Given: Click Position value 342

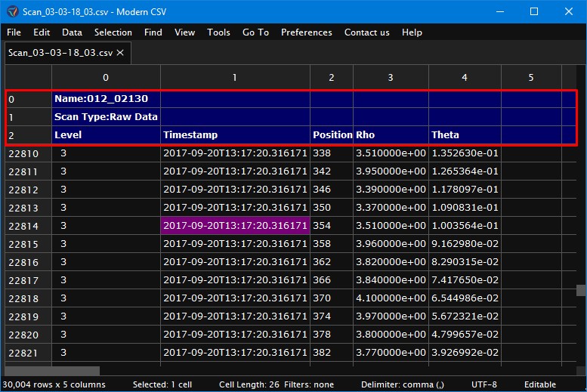Looking at the screenshot, I should tap(332, 171).
